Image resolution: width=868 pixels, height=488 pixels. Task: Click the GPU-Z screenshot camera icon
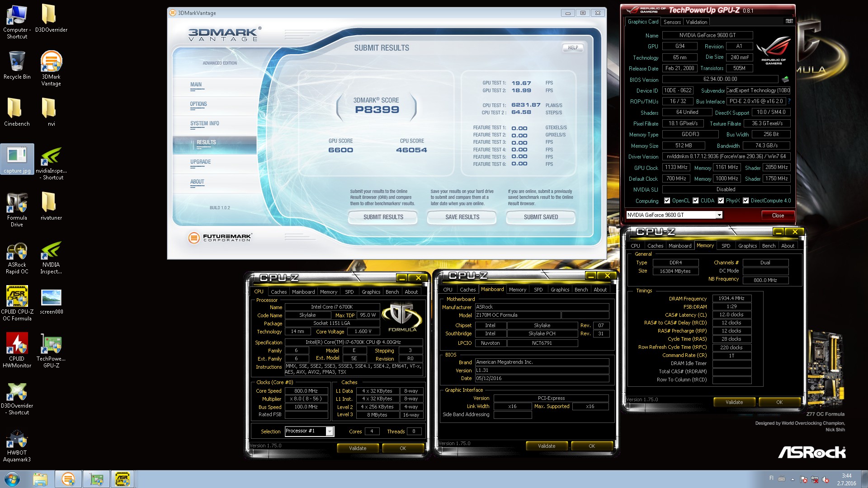pos(789,21)
